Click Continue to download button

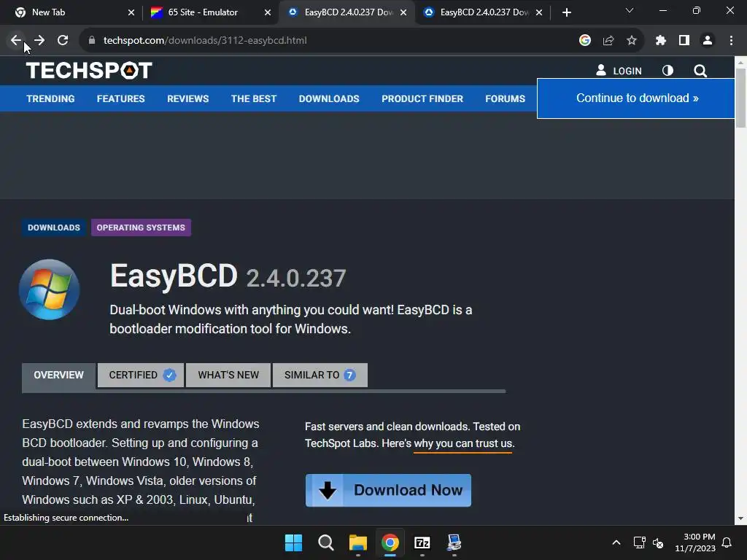[636, 98]
